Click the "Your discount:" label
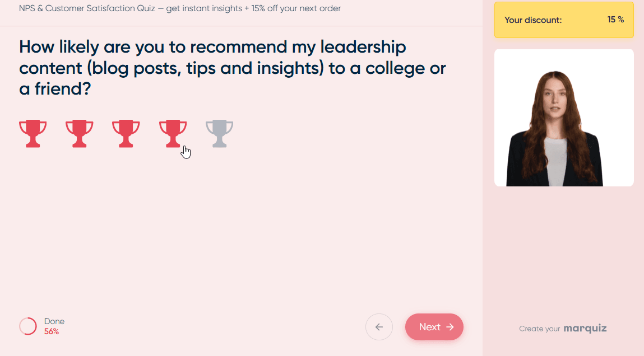The width and height of the screenshot is (644, 356). [532, 20]
